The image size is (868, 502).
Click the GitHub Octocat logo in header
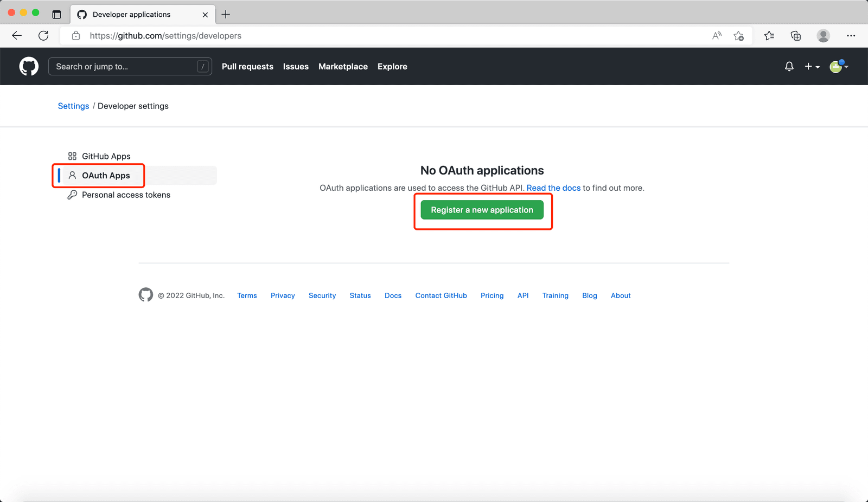tap(29, 66)
